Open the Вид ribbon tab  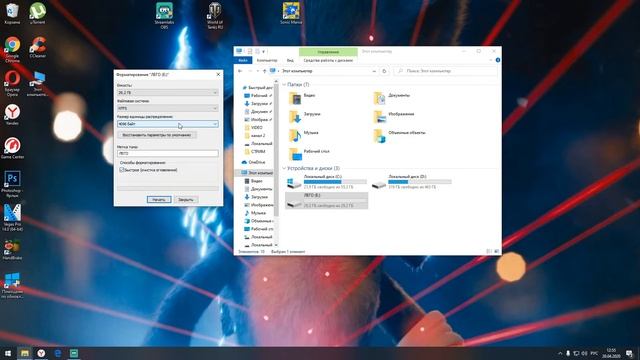click(x=290, y=60)
